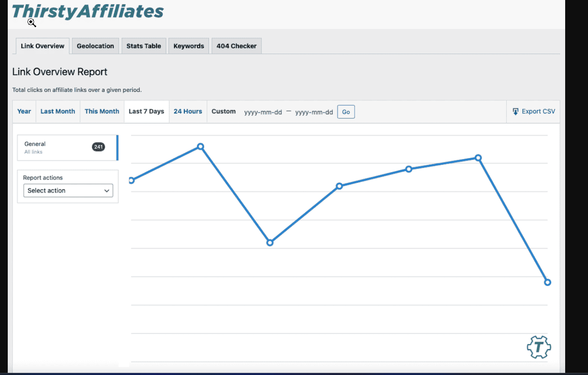Select the Link Overview tab

[42, 46]
